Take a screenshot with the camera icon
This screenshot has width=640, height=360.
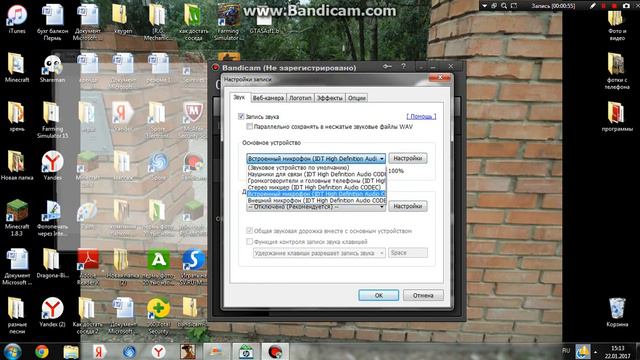[x=626, y=6]
